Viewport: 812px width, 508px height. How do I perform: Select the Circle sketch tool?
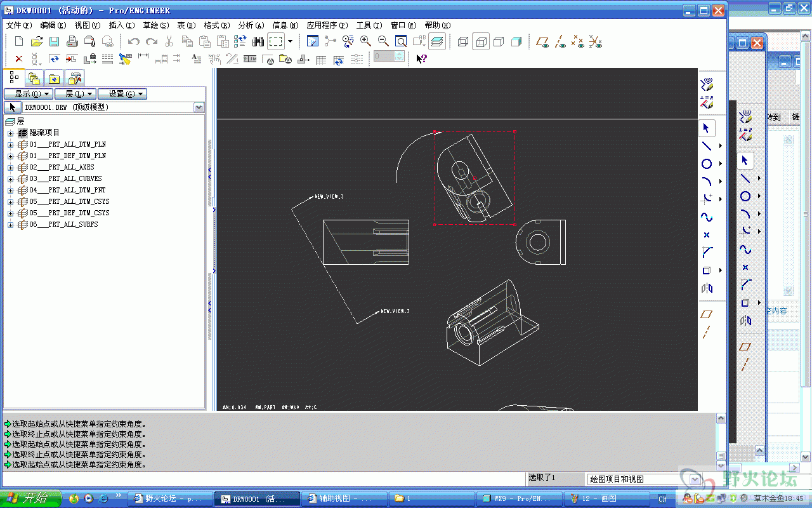click(x=706, y=164)
